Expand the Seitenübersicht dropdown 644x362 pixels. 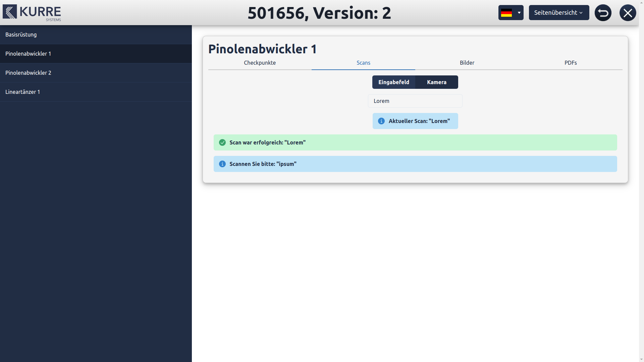[559, 13]
